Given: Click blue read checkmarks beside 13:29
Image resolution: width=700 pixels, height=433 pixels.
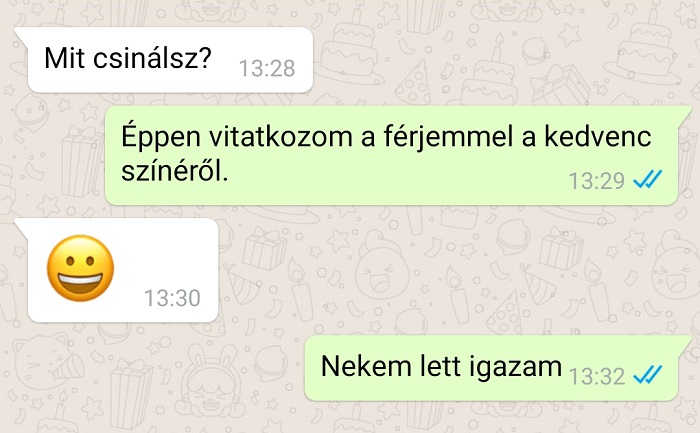Looking at the screenshot, I should coord(648,180).
